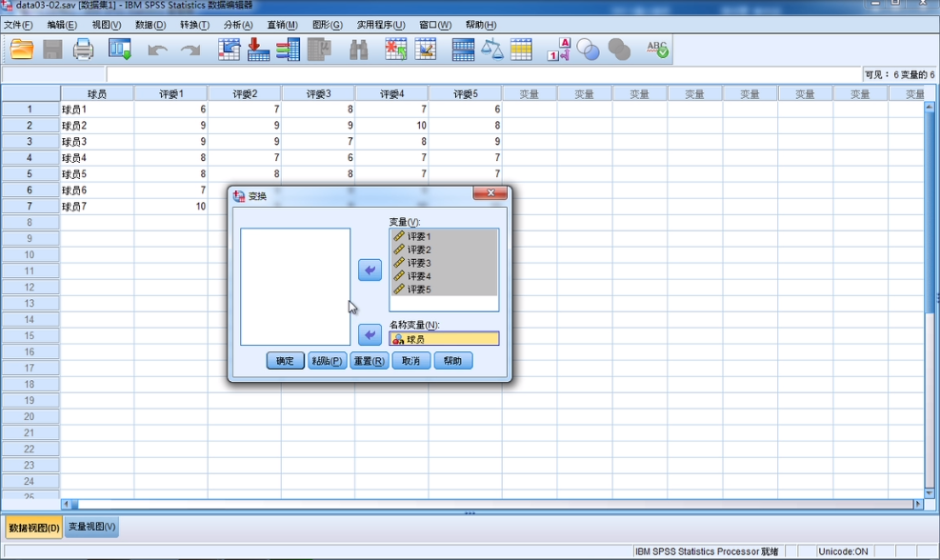This screenshot has width=940, height=560.
Task: Open the 文件(F) menu
Action: (18, 25)
